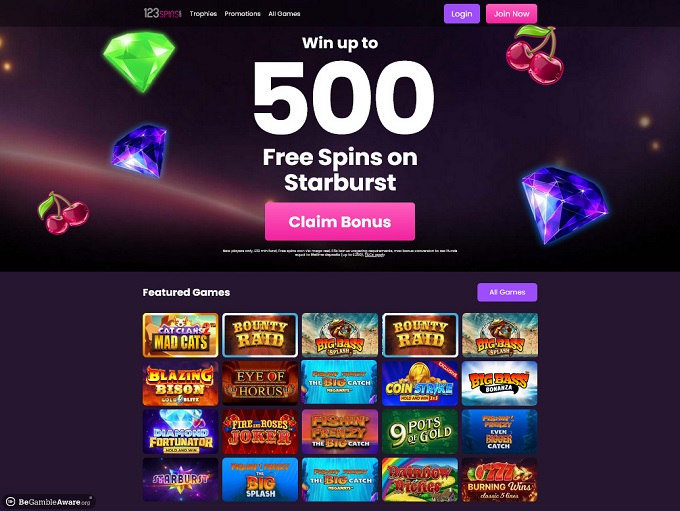This screenshot has width=680, height=511.
Task: Launch Fire and Roses Joker game
Action: [x=260, y=432]
